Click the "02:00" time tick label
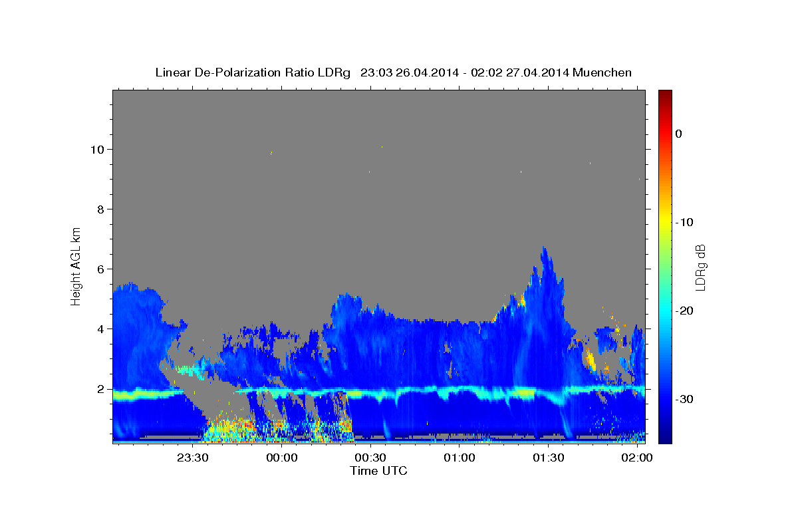Image resolution: width=798 pixels, height=532 pixels. pyautogui.click(x=638, y=458)
